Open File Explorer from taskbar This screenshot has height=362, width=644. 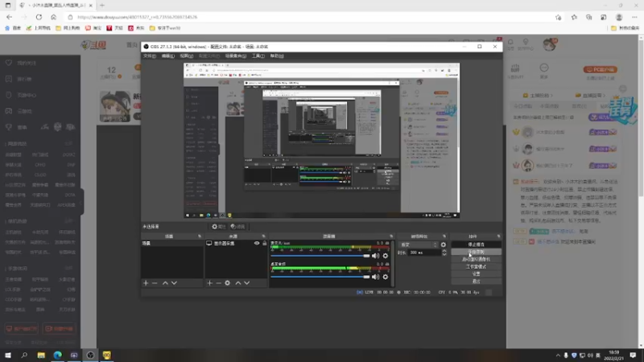click(x=41, y=355)
